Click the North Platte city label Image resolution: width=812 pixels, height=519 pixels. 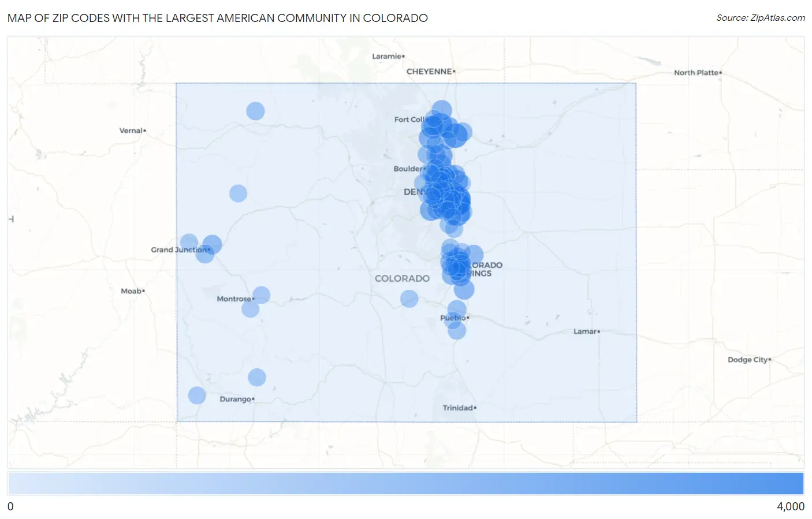pyautogui.click(x=698, y=73)
